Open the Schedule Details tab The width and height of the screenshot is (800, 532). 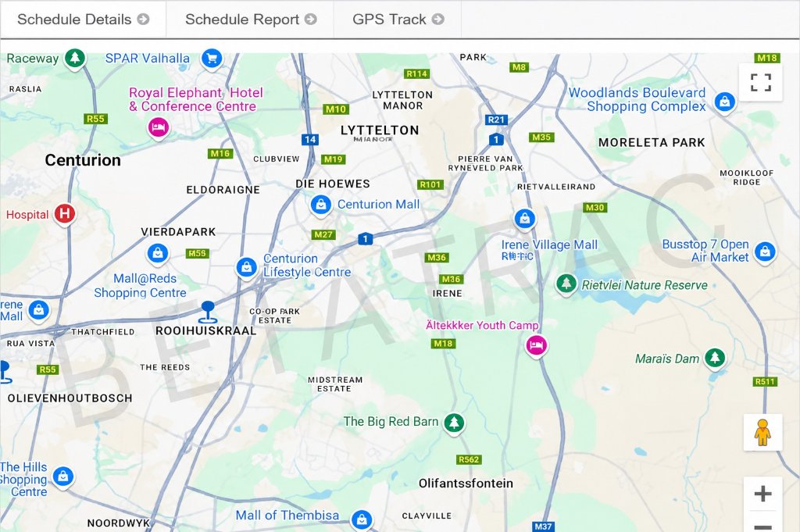83,20
